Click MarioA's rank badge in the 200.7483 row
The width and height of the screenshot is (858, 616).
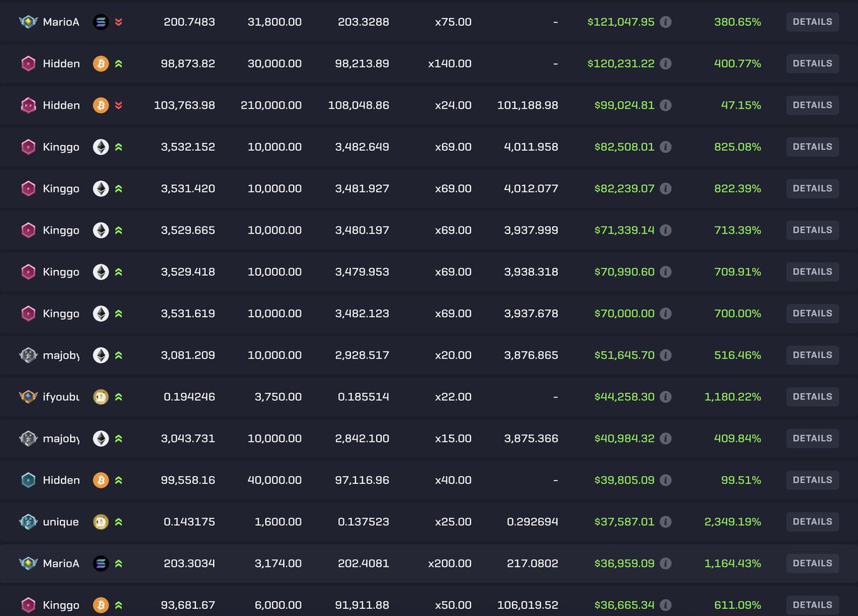tap(28, 22)
